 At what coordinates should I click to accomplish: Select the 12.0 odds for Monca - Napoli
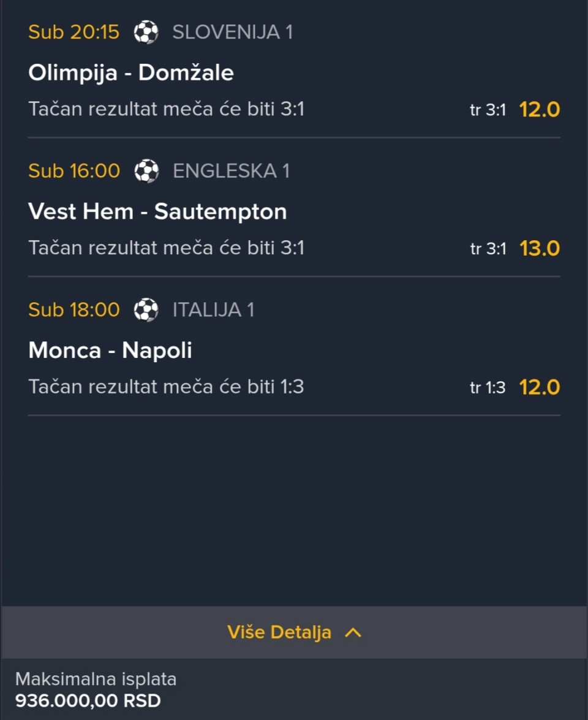[x=540, y=387]
